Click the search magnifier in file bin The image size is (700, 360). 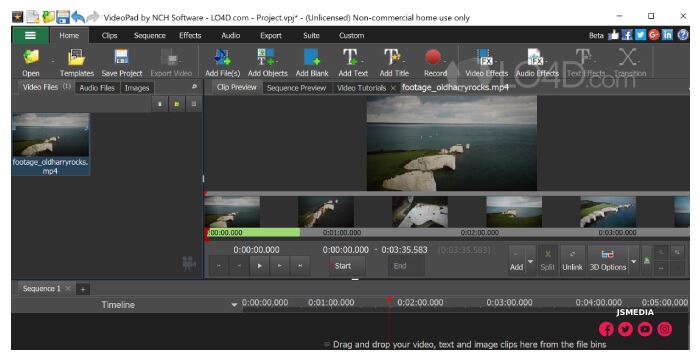point(194,87)
